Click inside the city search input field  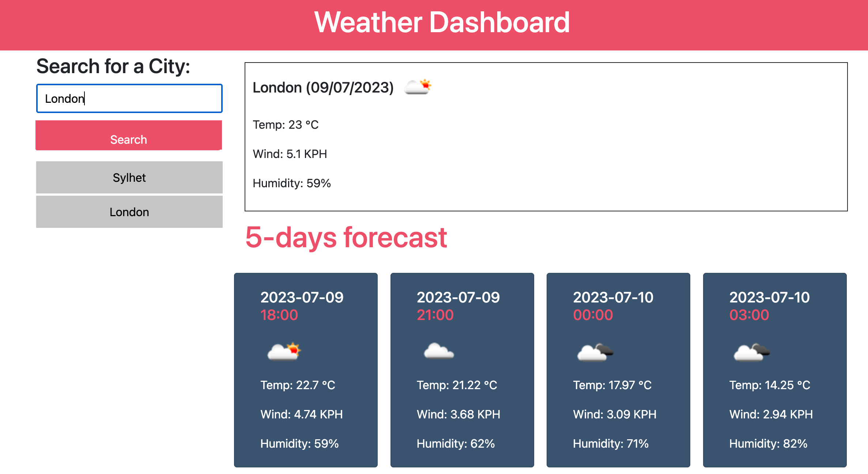tap(129, 98)
